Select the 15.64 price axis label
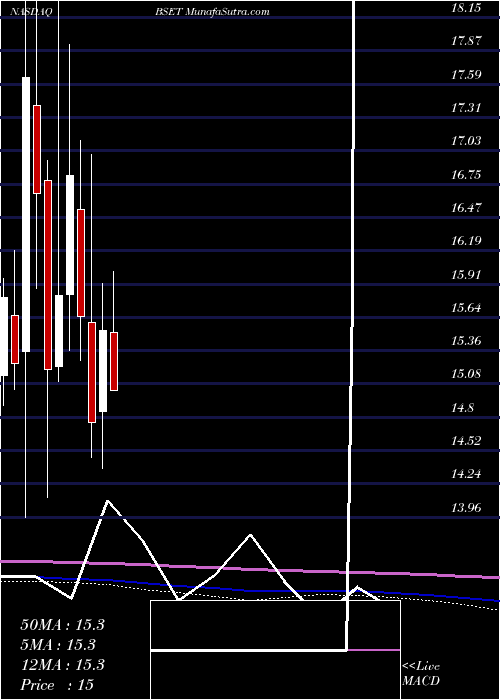 pos(466,308)
